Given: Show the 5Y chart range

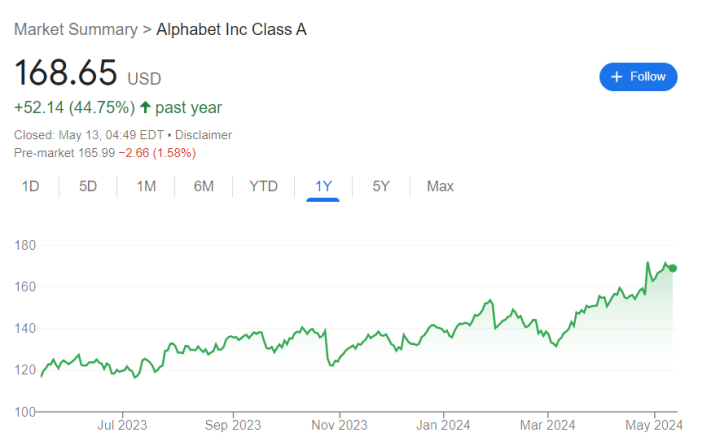Looking at the screenshot, I should [381, 186].
